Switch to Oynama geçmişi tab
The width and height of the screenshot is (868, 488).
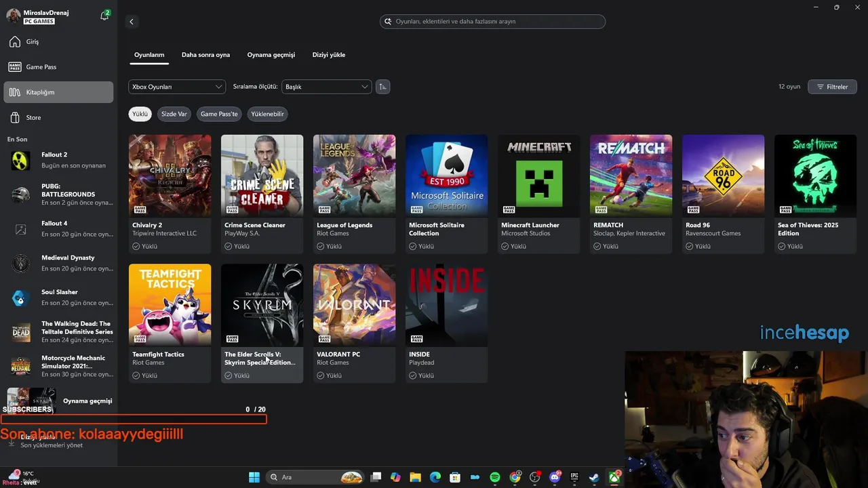click(271, 55)
